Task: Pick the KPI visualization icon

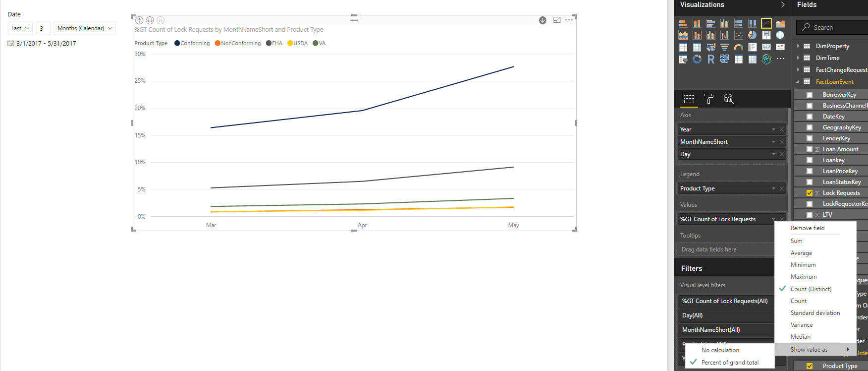Action: pos(780,47)
